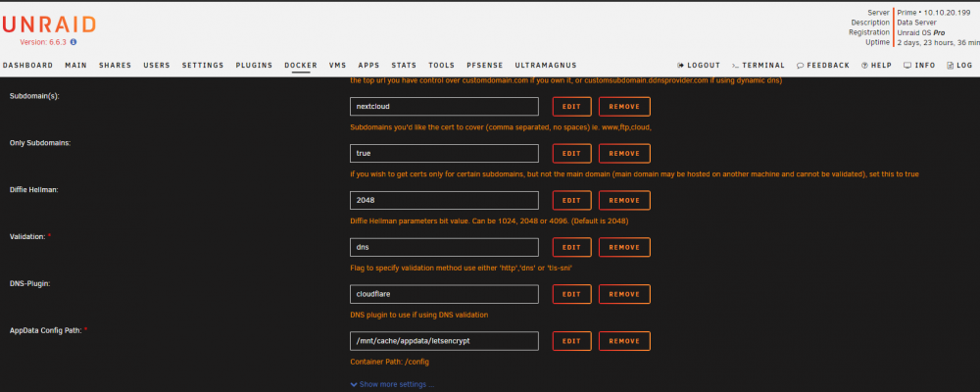
Task: Expand Show more settings chevron
Action: pos(354,384)
